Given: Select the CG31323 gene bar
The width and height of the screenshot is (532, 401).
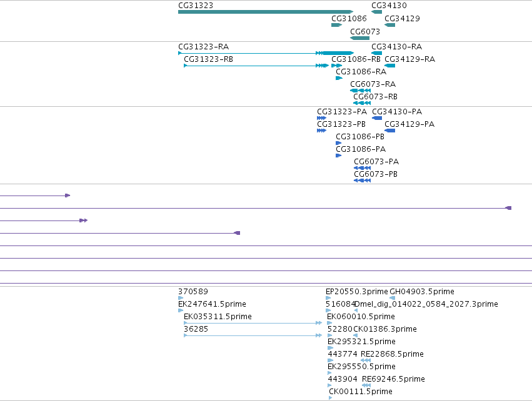Looking at the screenshot, I should click(x=266, y=12).
